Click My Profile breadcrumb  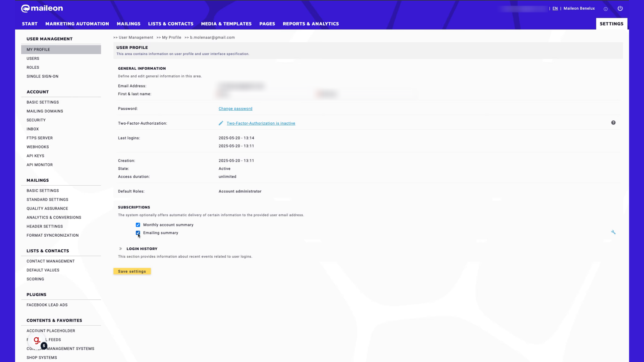(x=171, y=38)
